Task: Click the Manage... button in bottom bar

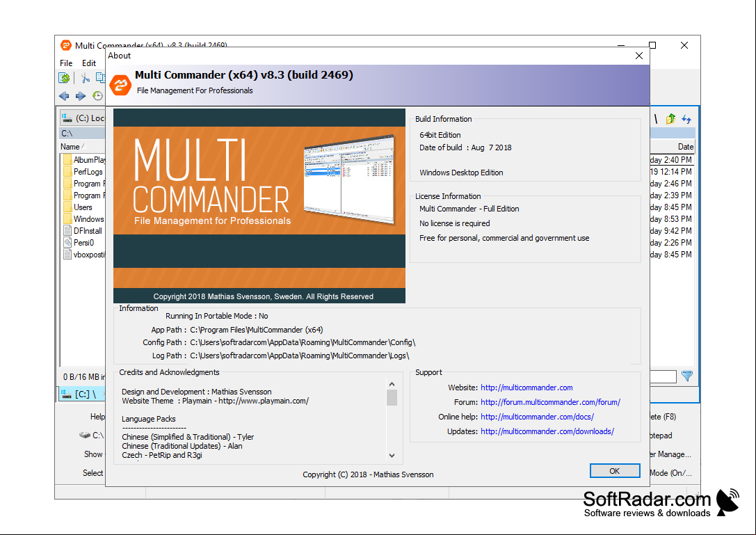Action: pyautogui.click(x=670, y=454)
